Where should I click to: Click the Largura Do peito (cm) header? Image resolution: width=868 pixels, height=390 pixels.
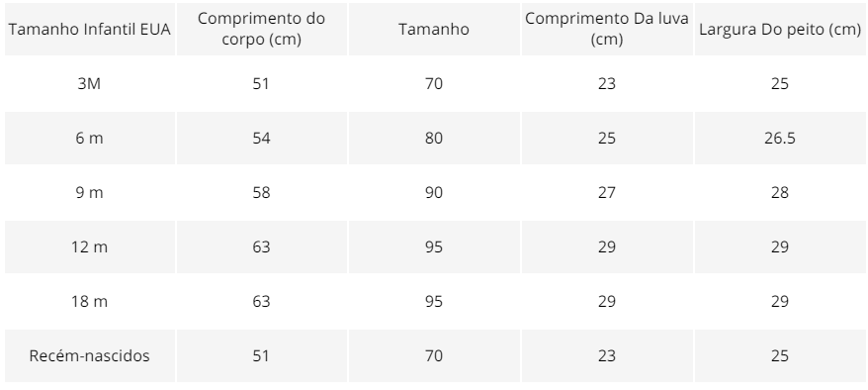point(779,29)
